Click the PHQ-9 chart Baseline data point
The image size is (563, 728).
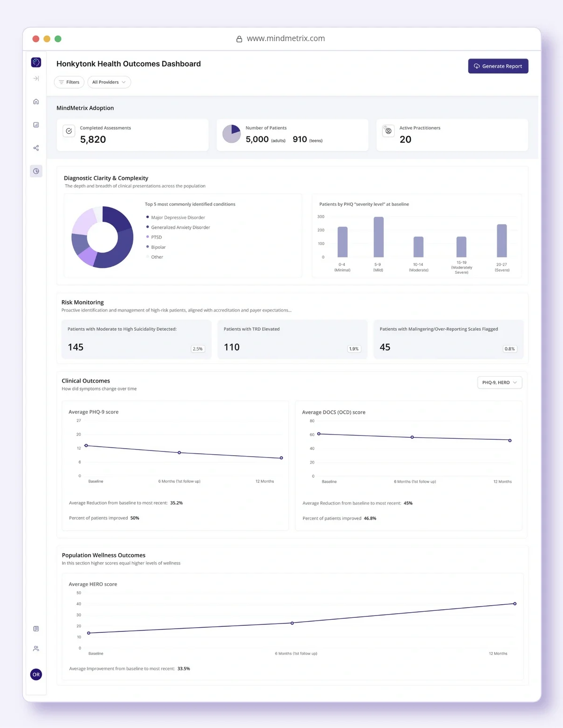click(x=86, y=445)
